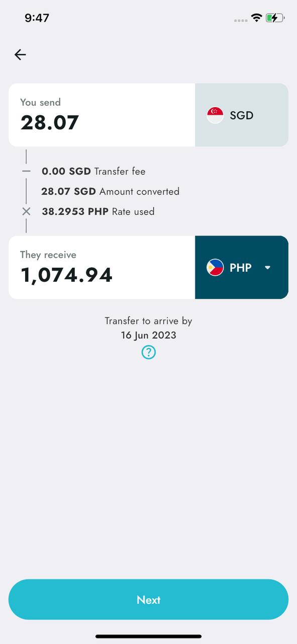297x644 pixels.
Task: Expand the PHP currency dropdown arrow
Action: pyautogui.click(x=267, y=267)
